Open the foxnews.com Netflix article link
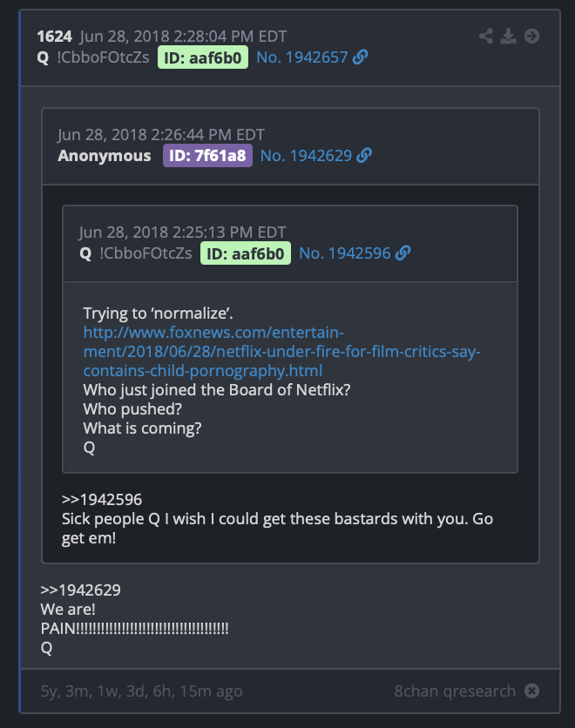Viewport: 575px width, 728px height. (x=281, y=352)
